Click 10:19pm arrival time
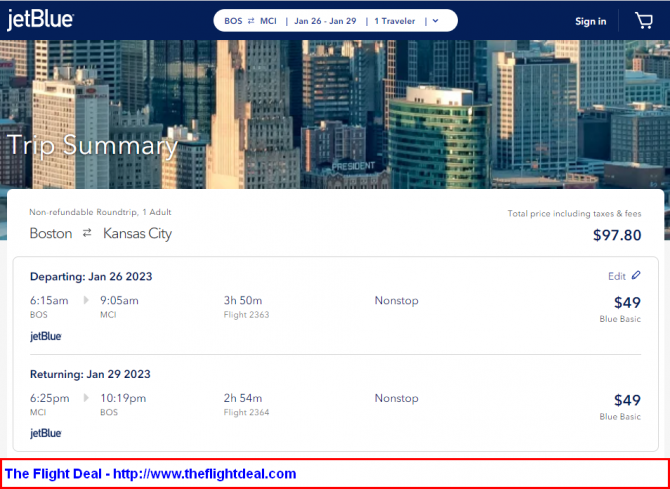Screen dimensions: 670x489 click(123, 398)
